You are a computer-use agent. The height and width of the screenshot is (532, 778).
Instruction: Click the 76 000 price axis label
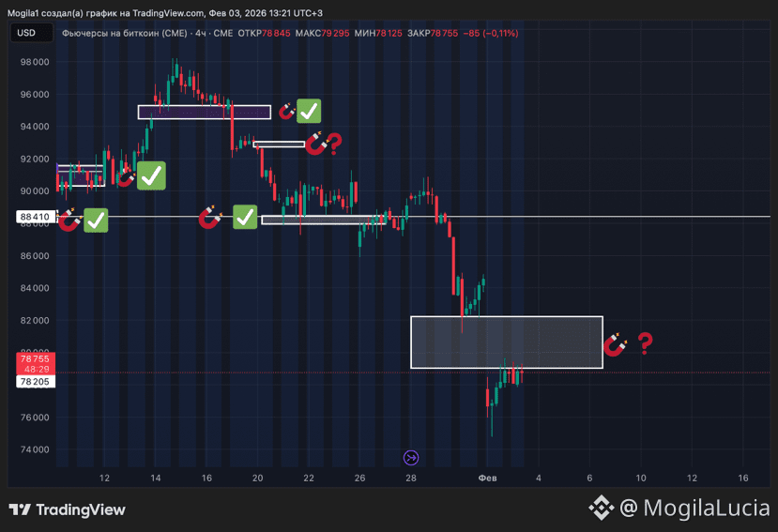pyautogui.click(x=35, y=418)
